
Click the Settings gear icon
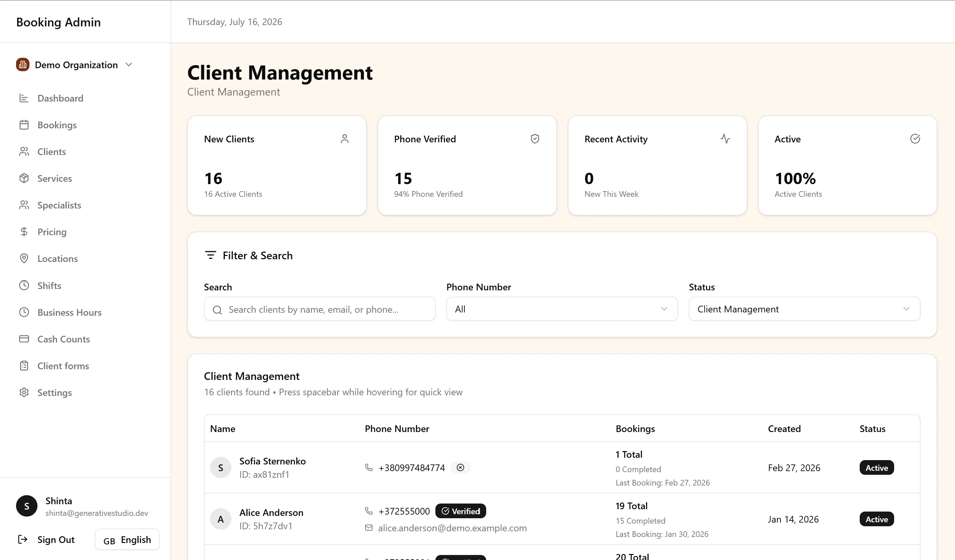coord(24,392)
